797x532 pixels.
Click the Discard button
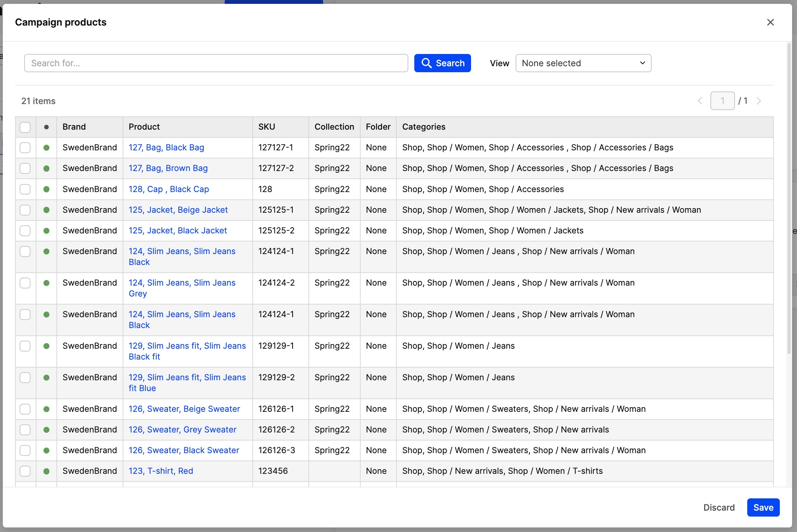[718, 507]
